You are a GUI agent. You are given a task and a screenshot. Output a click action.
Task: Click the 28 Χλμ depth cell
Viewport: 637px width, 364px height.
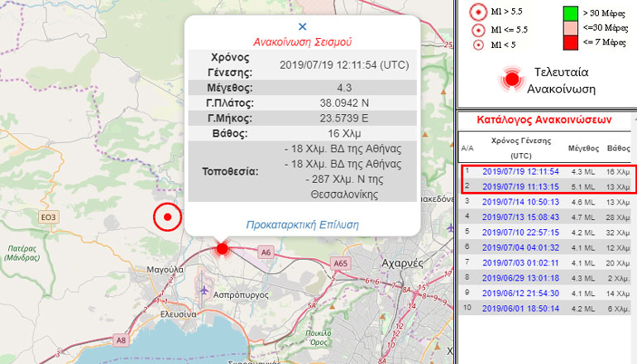coord(618,218)
